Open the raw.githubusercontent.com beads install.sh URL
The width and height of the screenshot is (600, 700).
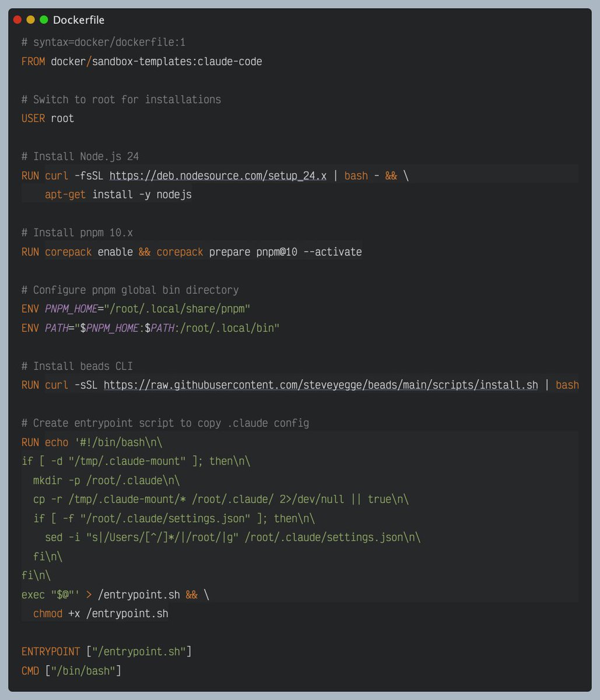coord(321,385)
